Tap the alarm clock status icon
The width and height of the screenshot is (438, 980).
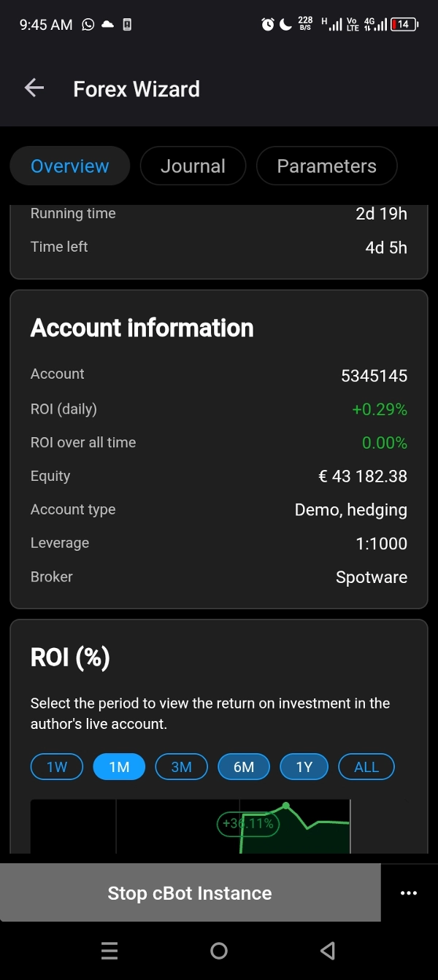point(267,24)
